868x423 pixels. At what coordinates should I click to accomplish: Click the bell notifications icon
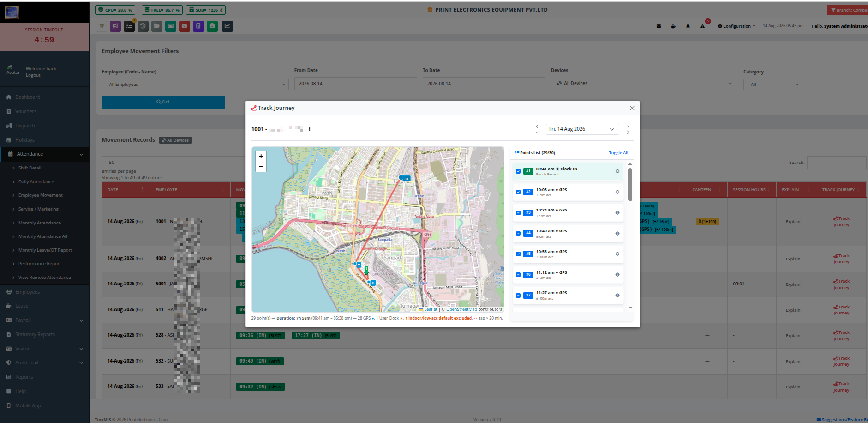[x=688, y=26]
